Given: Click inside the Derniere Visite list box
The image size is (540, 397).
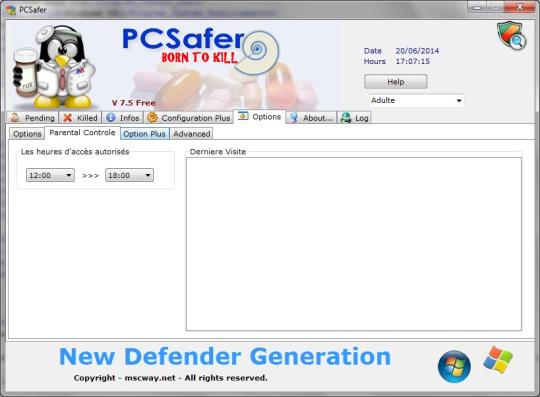Looking at the screenshot, I should point(354,244).
